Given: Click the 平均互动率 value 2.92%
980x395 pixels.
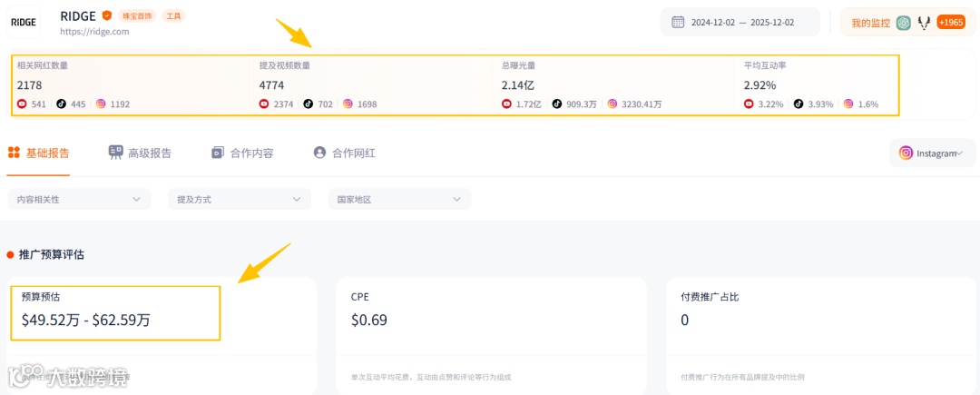Looking at the screenshot, I should pyautogui.click(x=759, y=85).
